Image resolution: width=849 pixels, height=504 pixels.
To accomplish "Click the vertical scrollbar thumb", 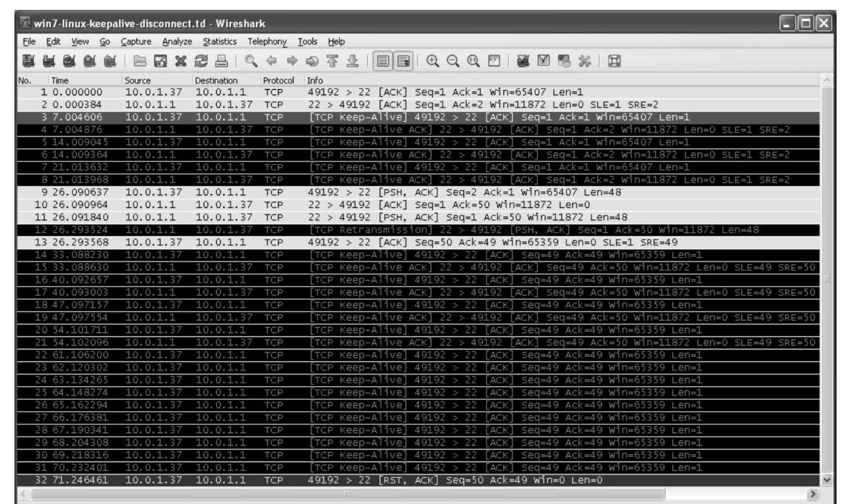I will pos(827,279).
